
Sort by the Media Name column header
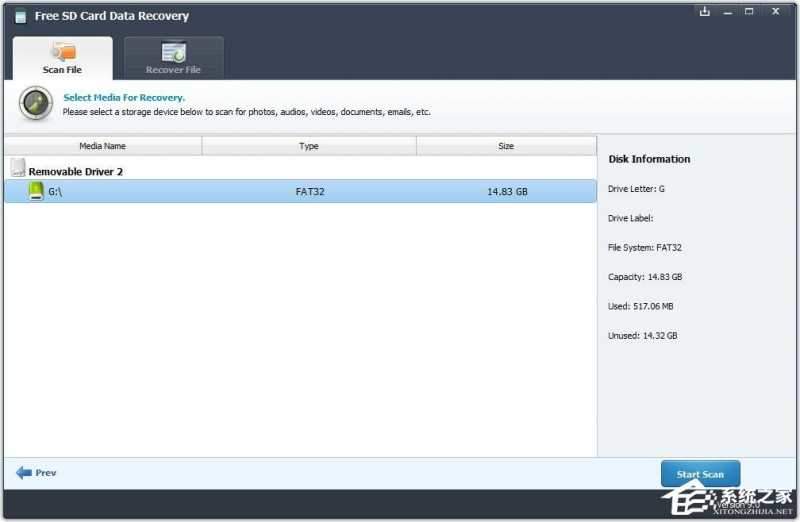pos(103,146)
